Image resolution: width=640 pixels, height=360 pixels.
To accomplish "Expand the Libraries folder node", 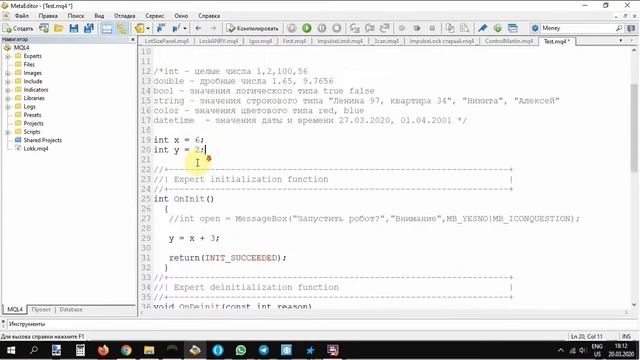I will point(8,98).
